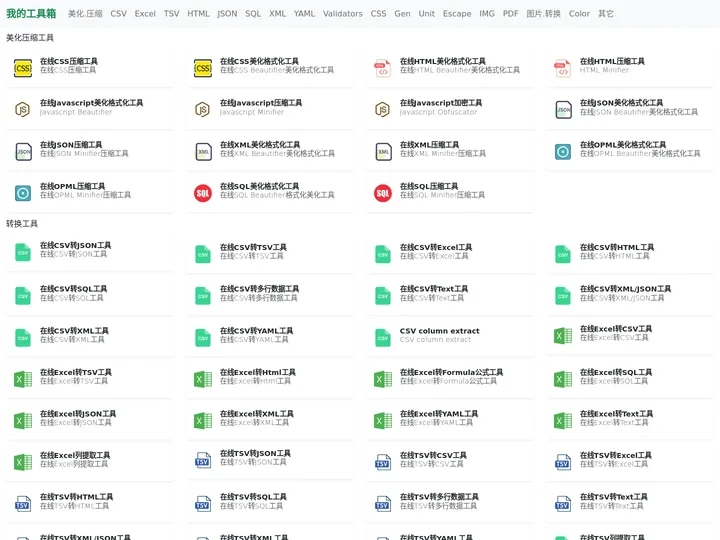720x540 pixels.
Task: Click the Excel icon for 在线Excel转CSV工具
Action: tap(562, 336)
